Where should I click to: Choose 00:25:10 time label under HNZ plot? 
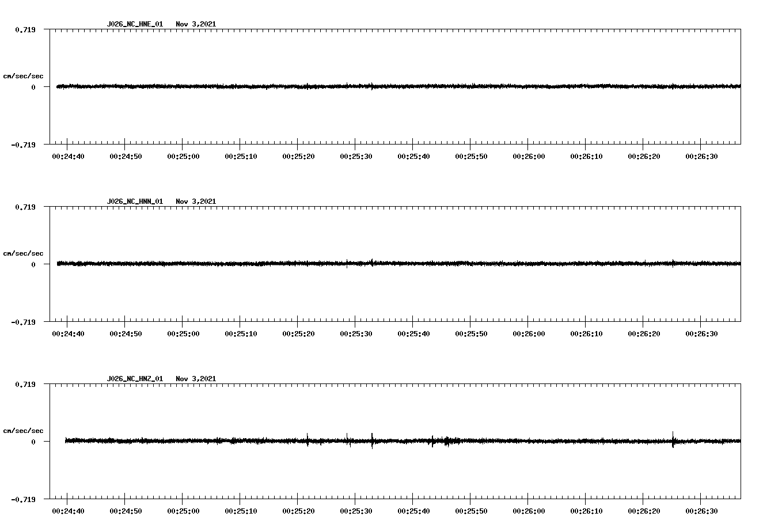(241, 511)
